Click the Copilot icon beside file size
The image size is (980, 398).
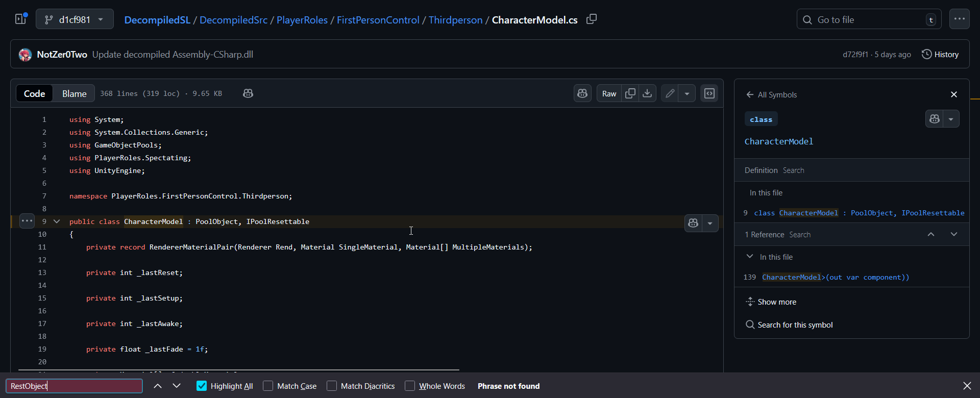(x=248, y=93)
